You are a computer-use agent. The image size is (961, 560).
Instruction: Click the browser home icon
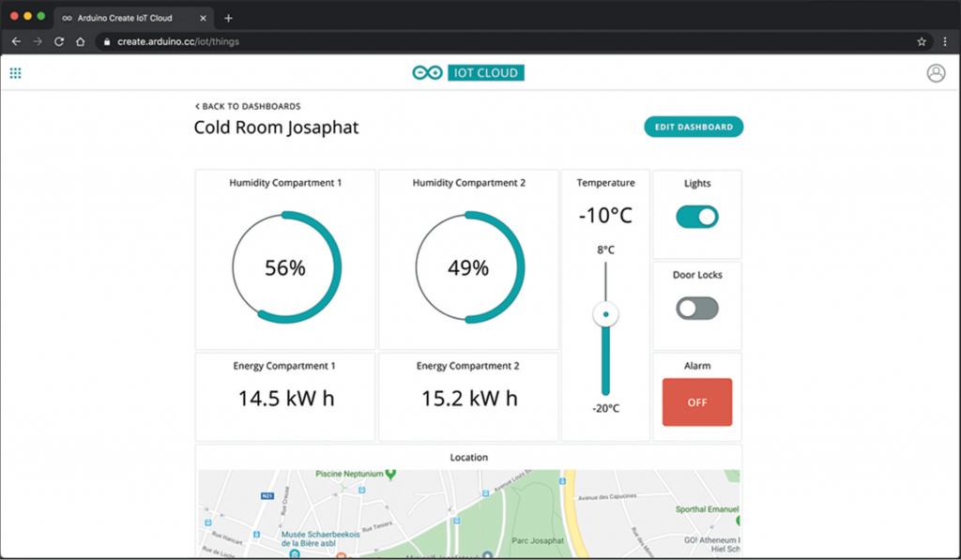click(80, 41)
